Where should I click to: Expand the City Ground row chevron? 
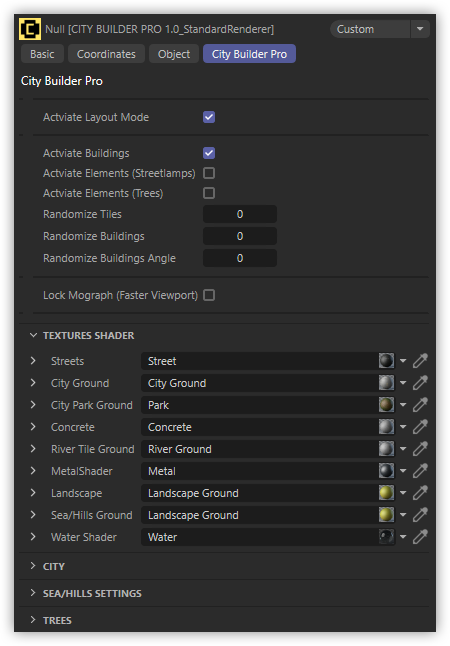[33, 383]
